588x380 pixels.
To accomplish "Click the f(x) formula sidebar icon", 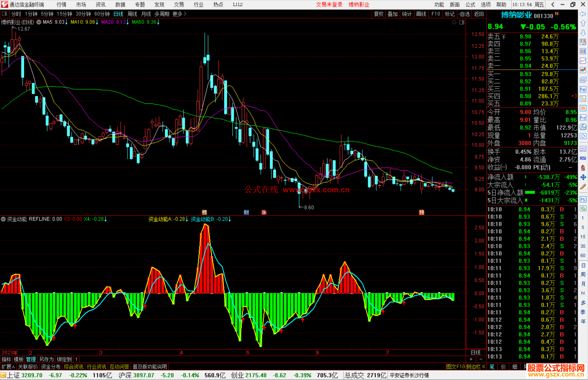I will coord(583,127).
